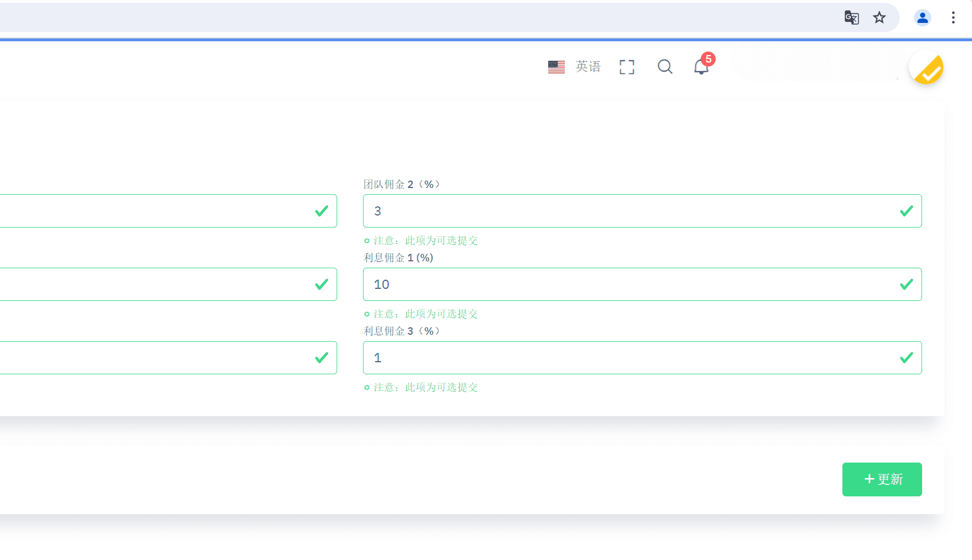
Task: Focus the 利息佣金 1 (%) input field
Action: [x=631, y=284]
